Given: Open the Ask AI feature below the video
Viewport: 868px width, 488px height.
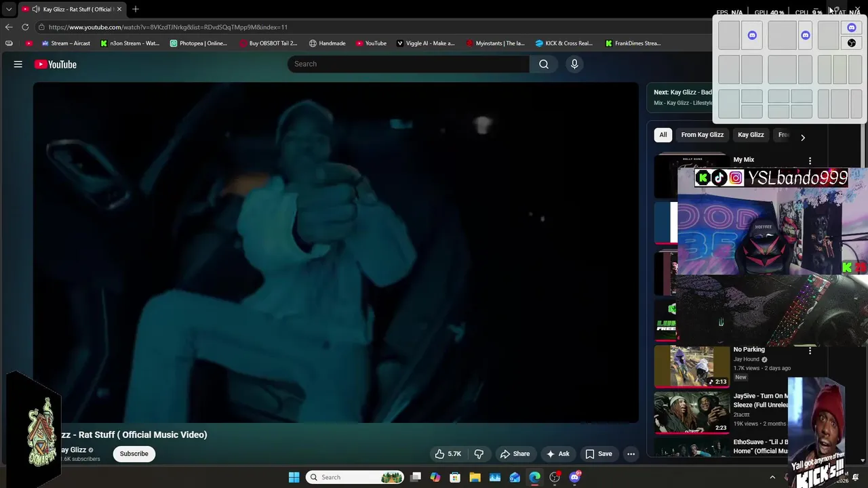Looking at the screenshot, I should [557, 454].
